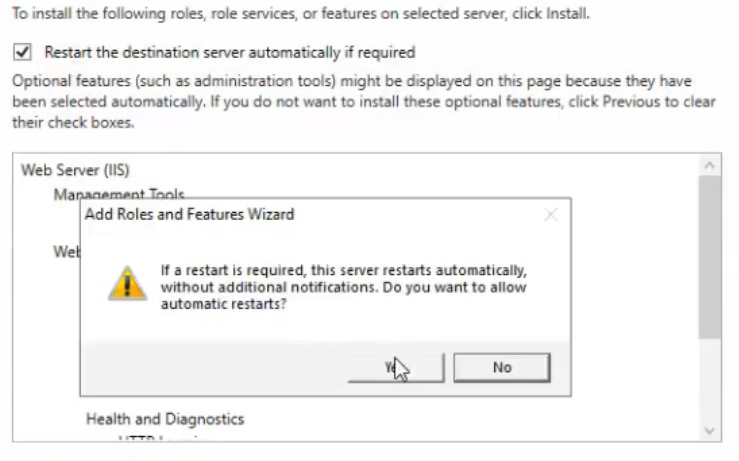Image resolution: width=739 pixels, height=461 pixels.
Task: Decline automatic restarts with the No button
Action: (502, 368)
